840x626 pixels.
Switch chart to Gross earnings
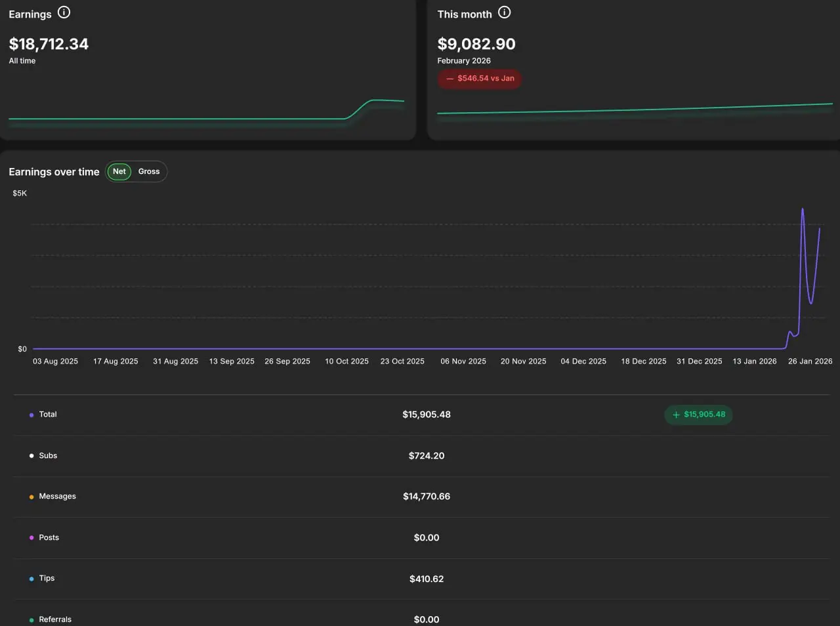tap(149, 171)
